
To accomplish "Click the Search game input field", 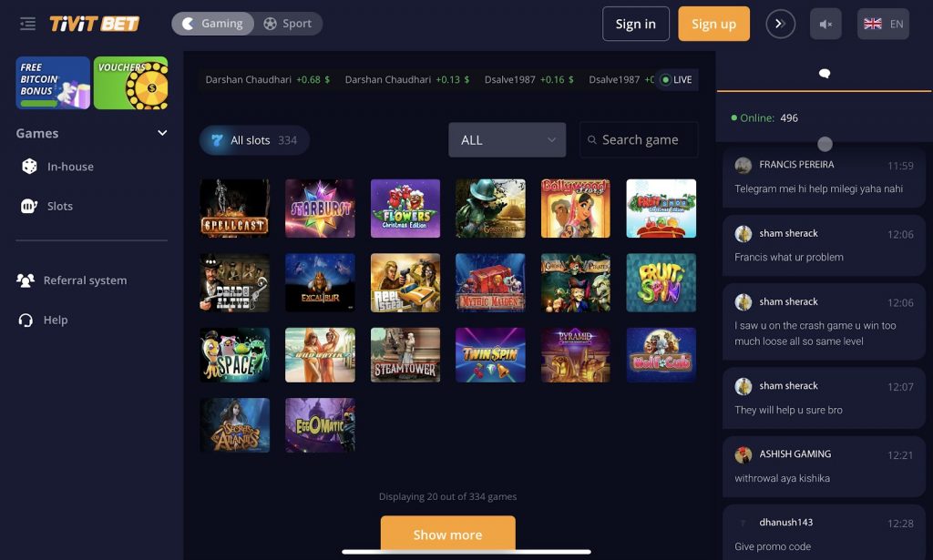I will pyautogui.click(x=639, y=139).
